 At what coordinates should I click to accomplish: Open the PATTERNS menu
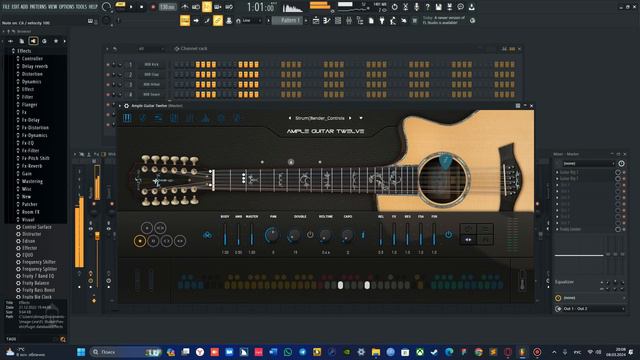pyautogui.click(x=38, y=7)
